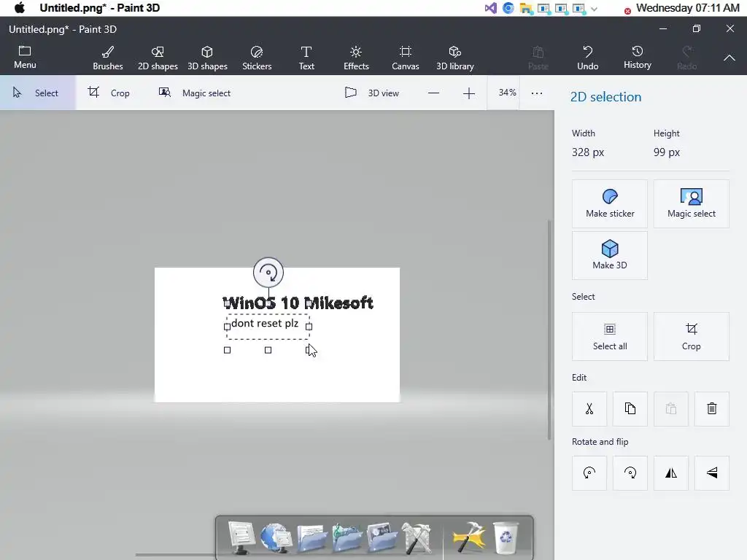
Task: Click Crop in the side panel
Action: pyautogui.click(x=692, y=336)
